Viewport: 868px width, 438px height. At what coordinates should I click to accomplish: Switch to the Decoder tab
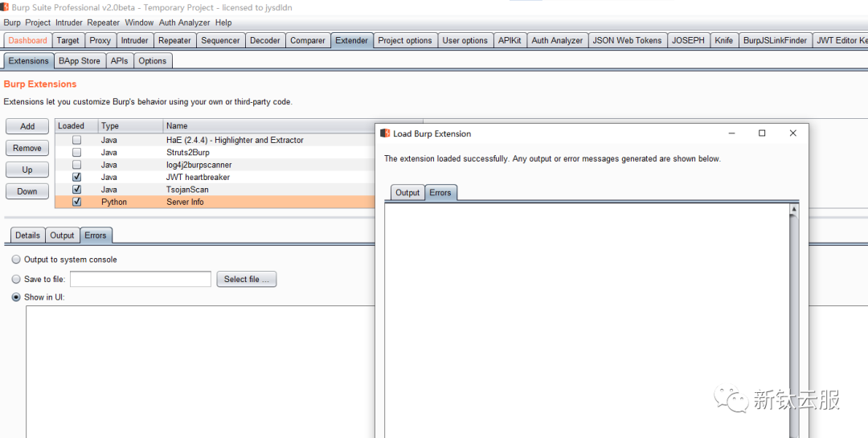tap(265, 40)
